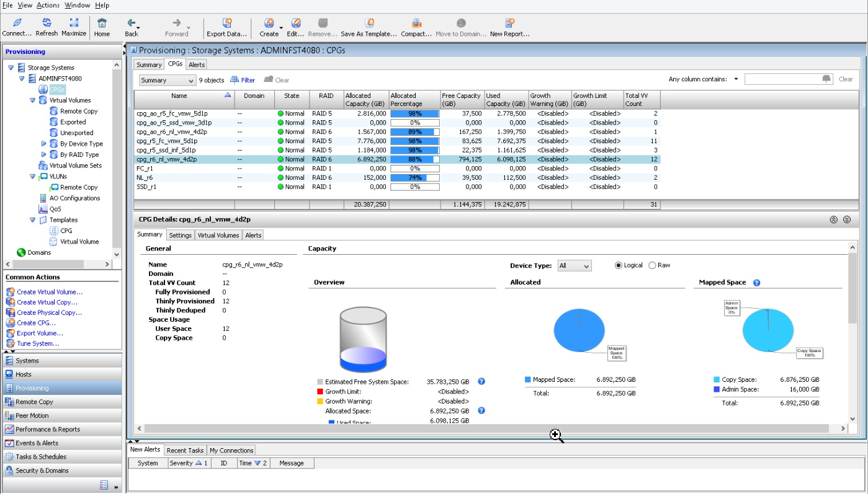Open the Performance & Reports section

click(47, 430)
